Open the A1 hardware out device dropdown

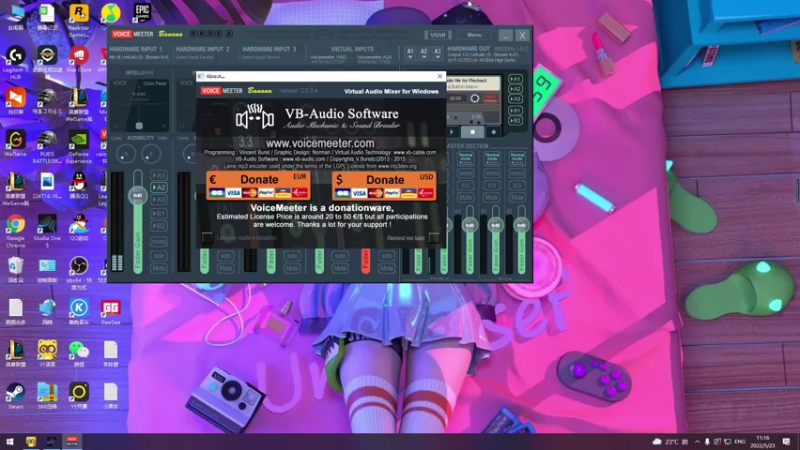coord(410,53)
